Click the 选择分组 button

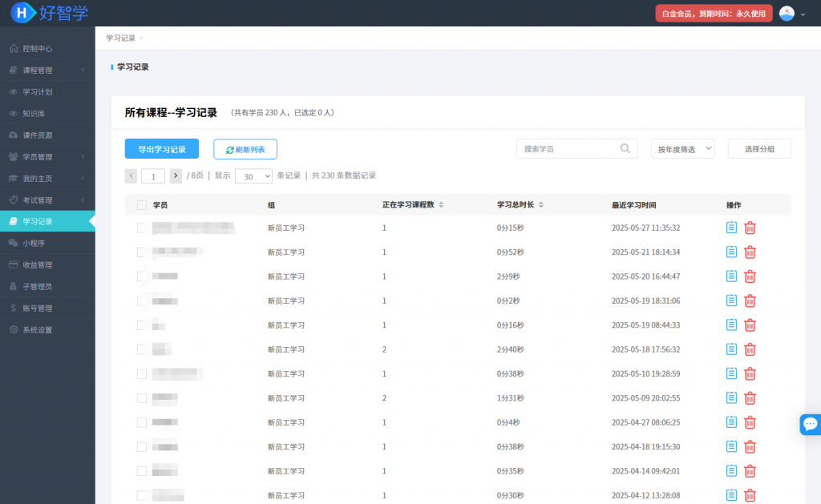(759, 149)
